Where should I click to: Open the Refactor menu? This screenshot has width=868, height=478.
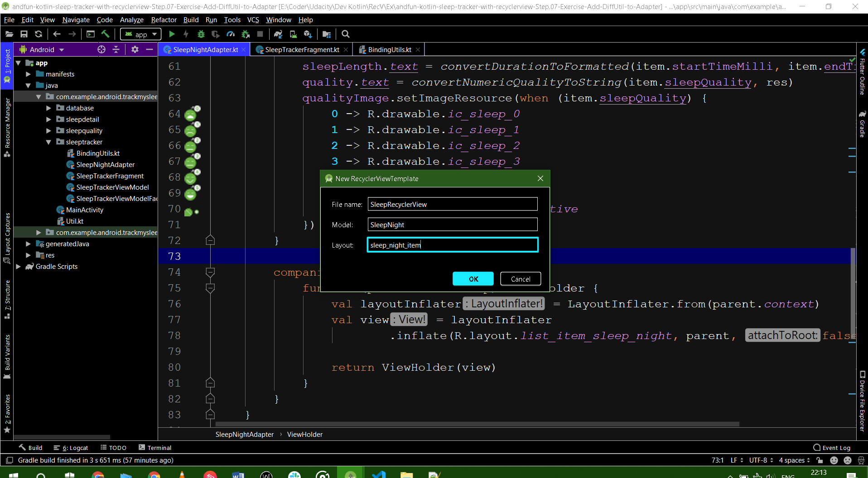point(164,20)
